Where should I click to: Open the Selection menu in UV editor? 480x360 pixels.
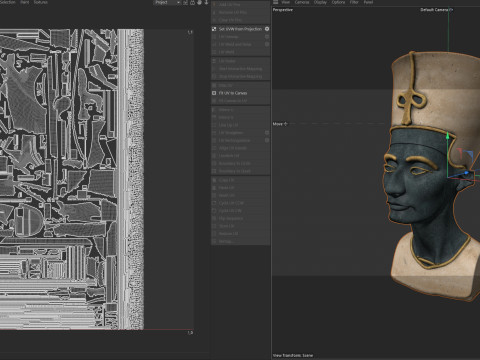pos(8,2)
